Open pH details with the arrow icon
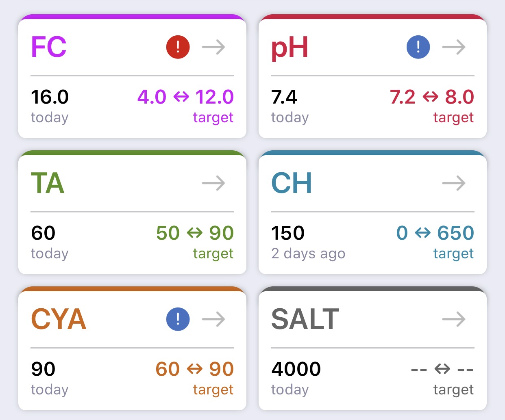Screen dimensions: 505x420 tap(454, 47)
